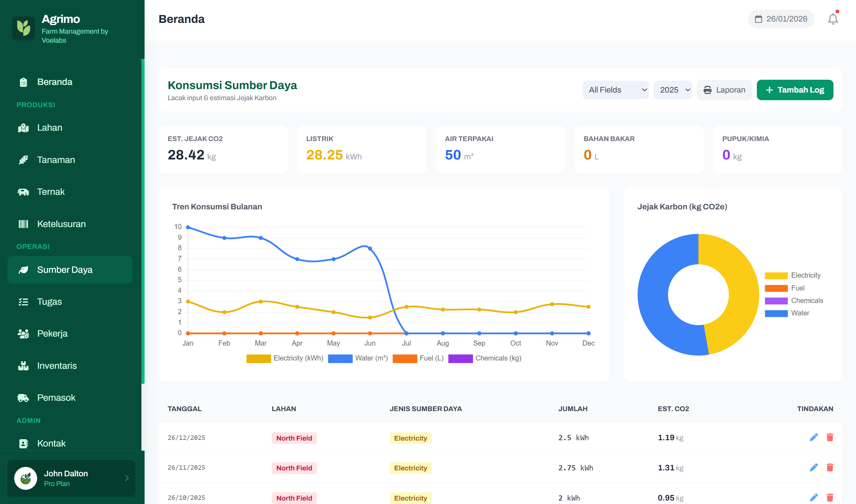Click the Pemasok truck icon
The height and width of the screenshot is (504, 856).
click(23, 398)
